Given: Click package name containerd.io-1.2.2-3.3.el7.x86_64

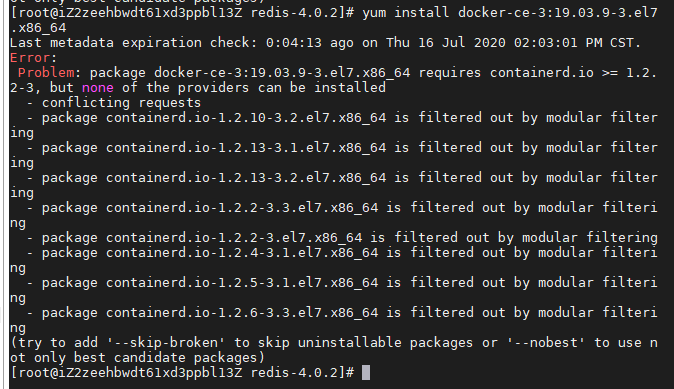Looking at the screenshot, I should click(x=242, y=208).
